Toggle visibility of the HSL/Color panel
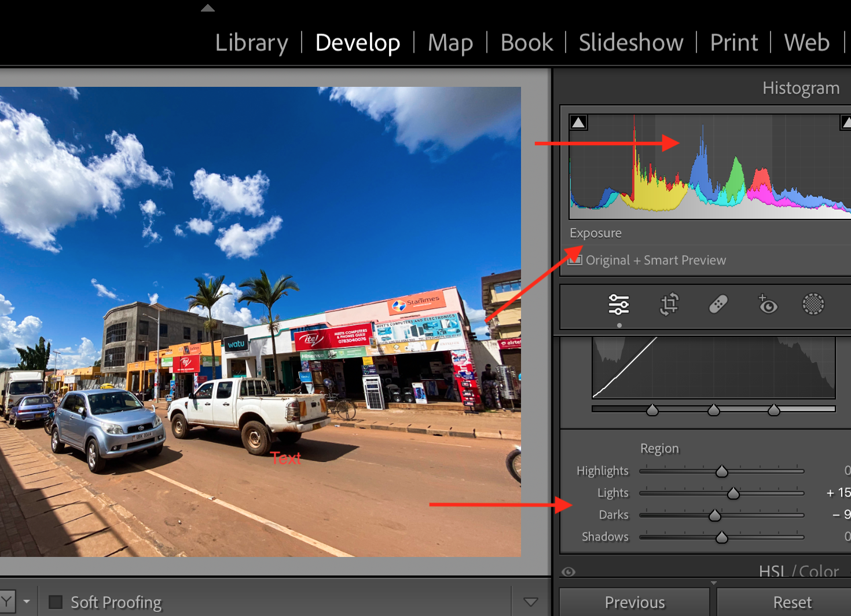The height and width of the screenshot is (616, 851). point(568,572)
